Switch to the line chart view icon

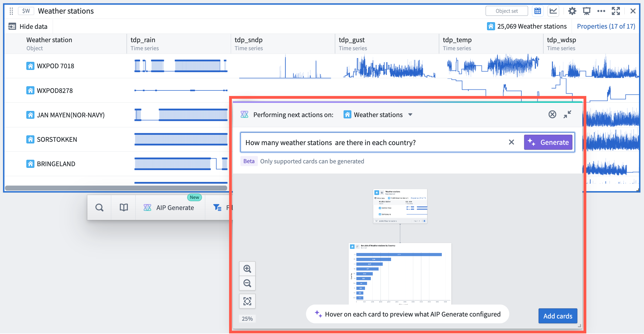click(553, 11)
